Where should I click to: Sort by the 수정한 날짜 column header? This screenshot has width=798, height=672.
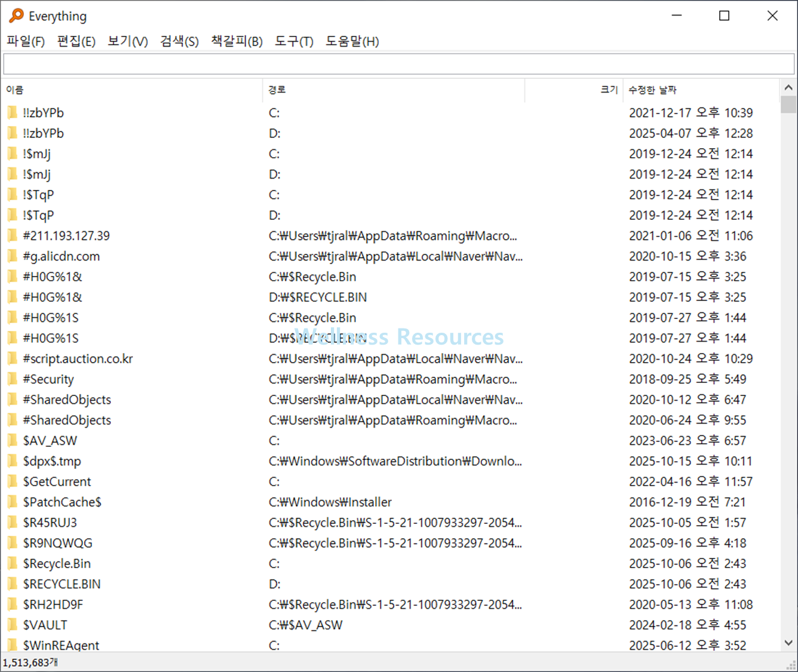(x=701, y=90)
